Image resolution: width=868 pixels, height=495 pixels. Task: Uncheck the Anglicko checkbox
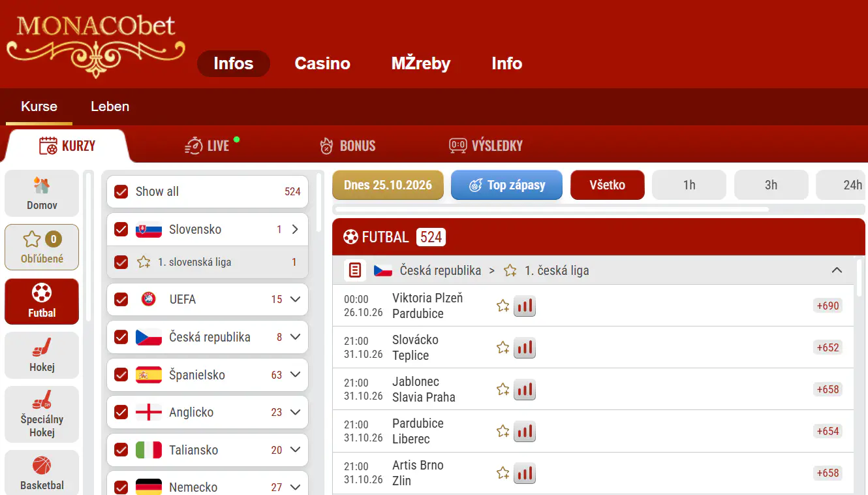(x=121, y=413)
